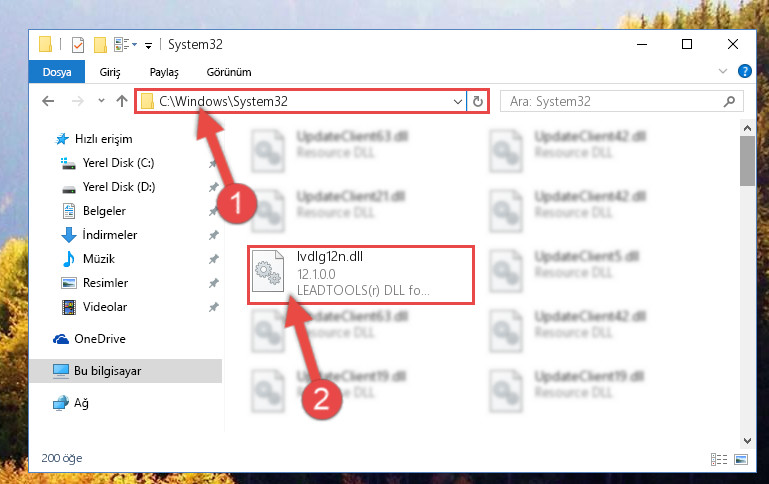This screenshot has width=769, height=484.
Task: Switch to large icons view layout
Action: coord(741,459)
